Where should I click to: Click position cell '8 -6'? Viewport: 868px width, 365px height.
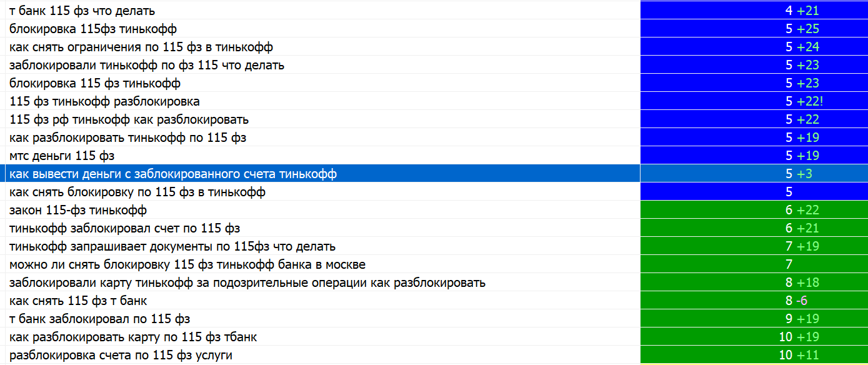pyautogui.click(x=754, y=301)
